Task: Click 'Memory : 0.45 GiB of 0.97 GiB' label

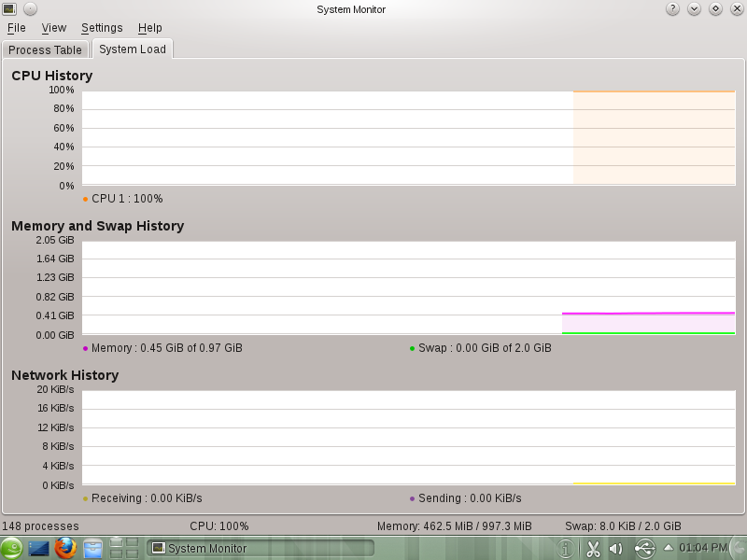Action: 167,348
